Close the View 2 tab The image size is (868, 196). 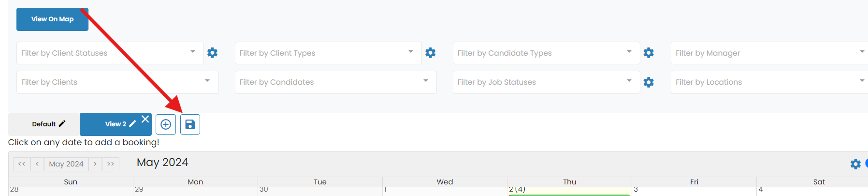[145, 119]
